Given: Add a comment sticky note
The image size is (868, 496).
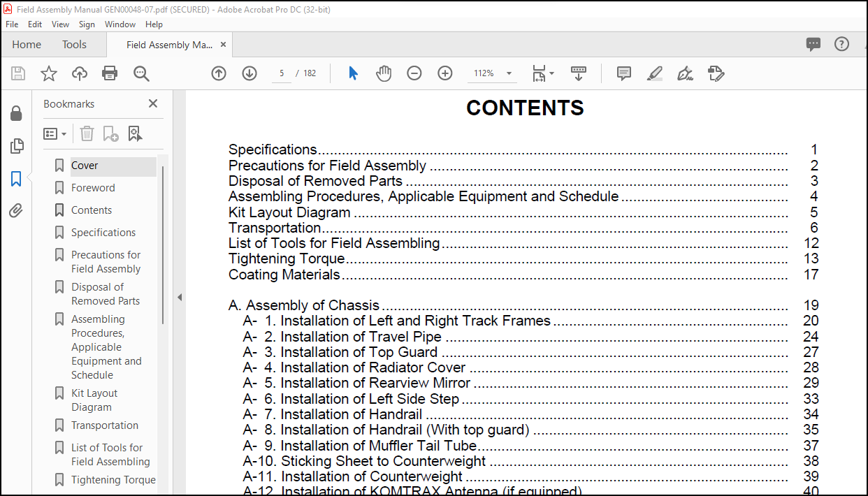Looking at the screenshot, I should 624,73.
